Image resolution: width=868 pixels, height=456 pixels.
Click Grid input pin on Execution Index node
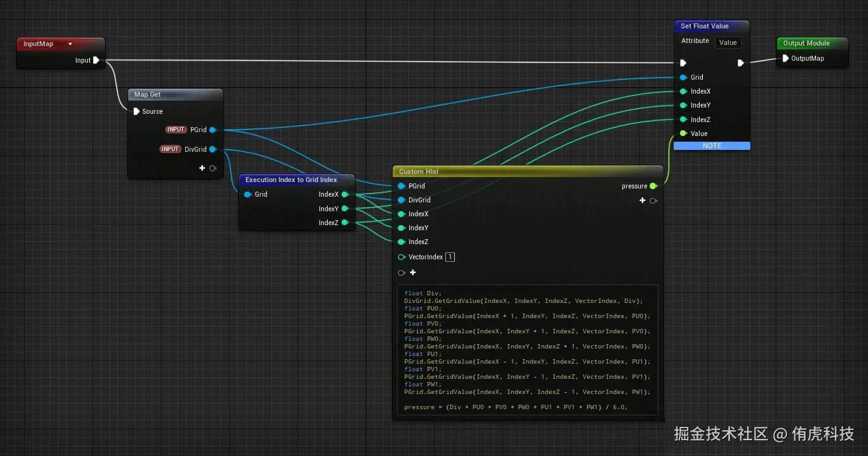click(247, 194)
